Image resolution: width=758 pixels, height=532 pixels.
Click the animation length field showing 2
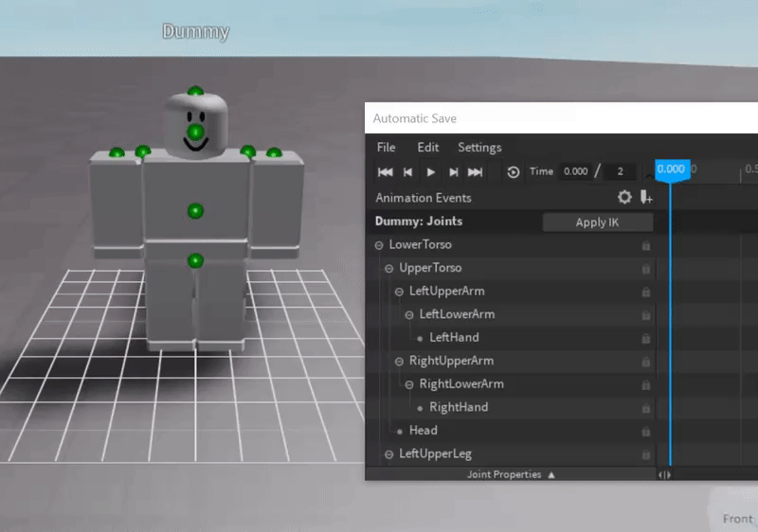coord(621,172)
